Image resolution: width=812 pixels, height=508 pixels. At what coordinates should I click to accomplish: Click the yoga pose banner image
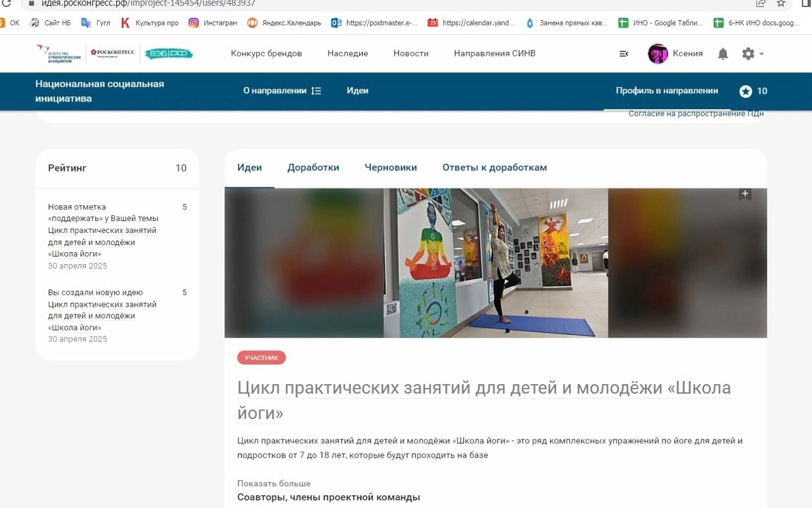(x=495, y=263)
